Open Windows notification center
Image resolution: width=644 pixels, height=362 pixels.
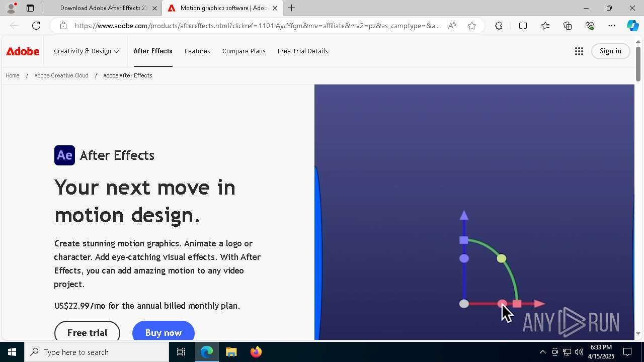coord(628,352)
